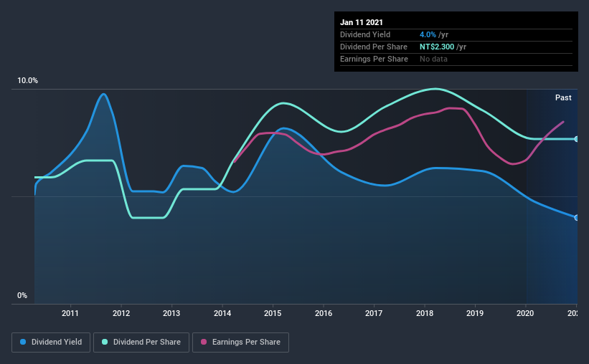Select the Dividend Yield endpoint marker

click(x=576, y=218)
